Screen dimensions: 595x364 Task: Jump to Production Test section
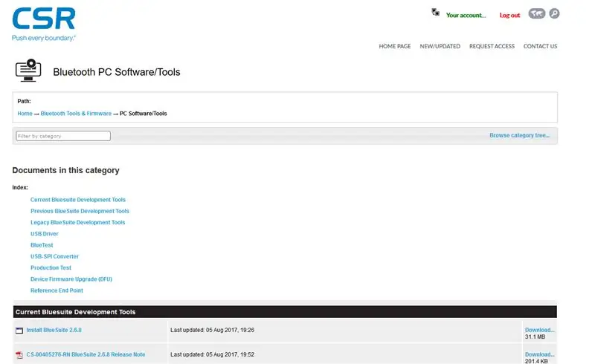(x=51, y=267)
